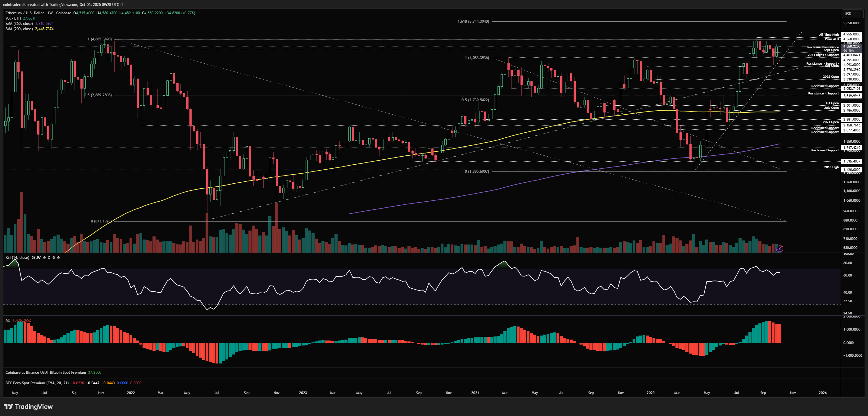Select the SMA (360, close) legend entry
Image resolution: width=868 pixels, height=416 pixels.
click(19, 24)
